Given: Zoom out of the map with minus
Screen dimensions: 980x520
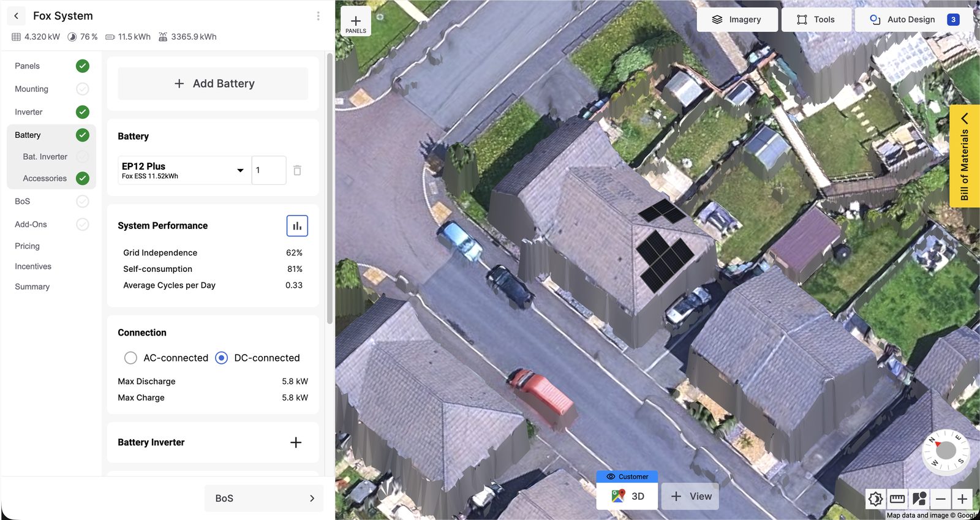Looking at the screenshot, I should point(941,499).
